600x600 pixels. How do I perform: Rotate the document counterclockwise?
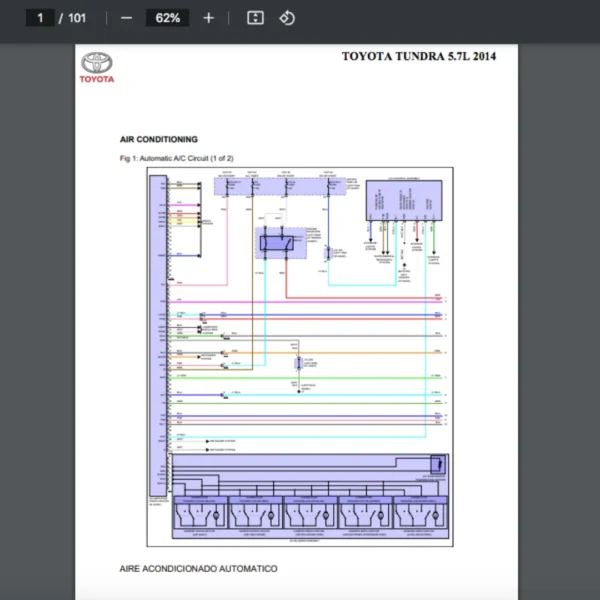point(287,18)
